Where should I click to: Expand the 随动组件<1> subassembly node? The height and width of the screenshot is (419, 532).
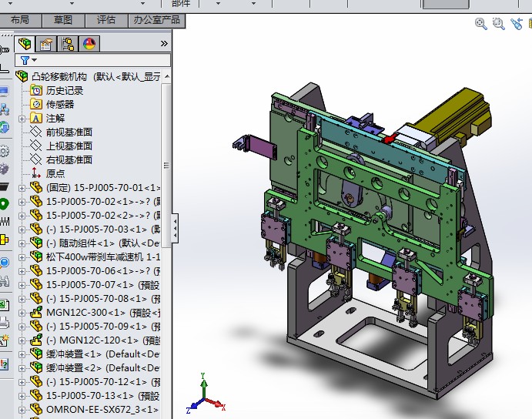point(22,243)
